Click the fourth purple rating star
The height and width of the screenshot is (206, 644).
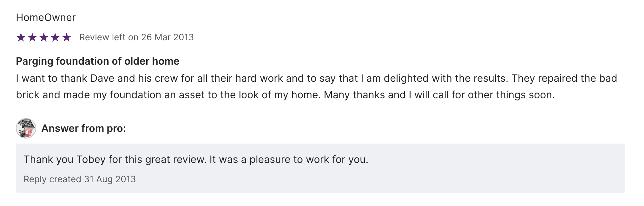[55, 37]
